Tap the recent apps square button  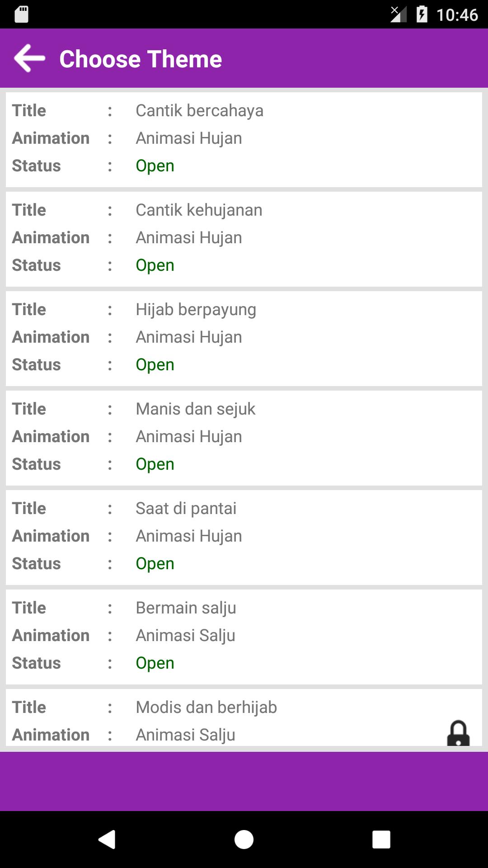coord(381,840)
